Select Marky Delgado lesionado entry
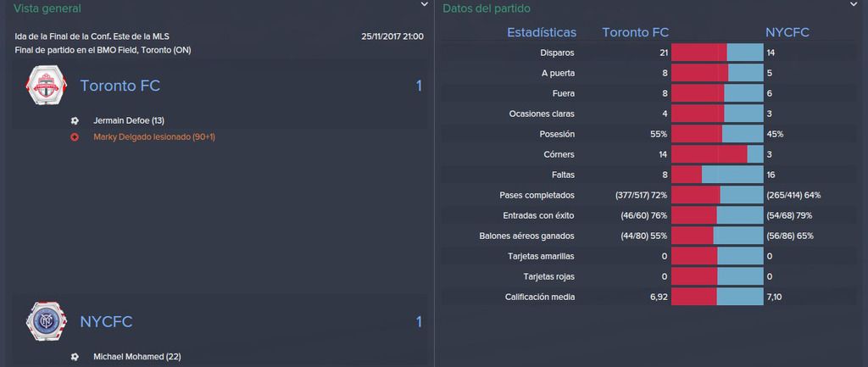This screenshot has width=868, height=367. [154, 136]
